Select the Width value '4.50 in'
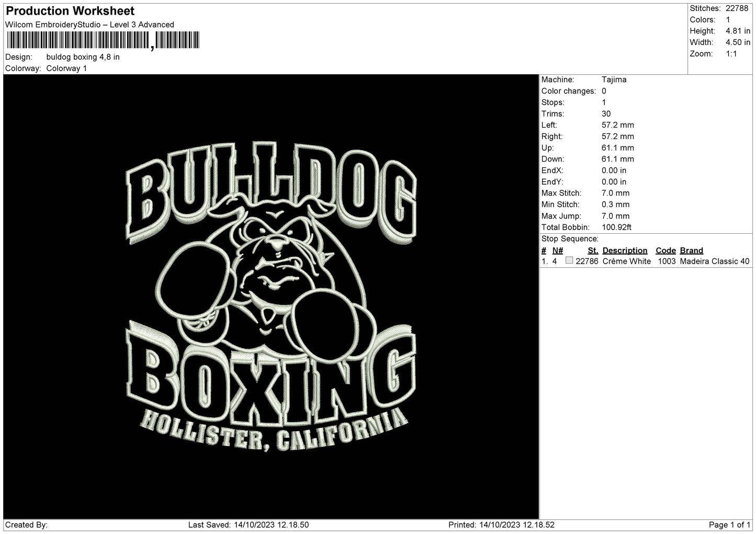 pyautogui.click(x=738, y=42)
